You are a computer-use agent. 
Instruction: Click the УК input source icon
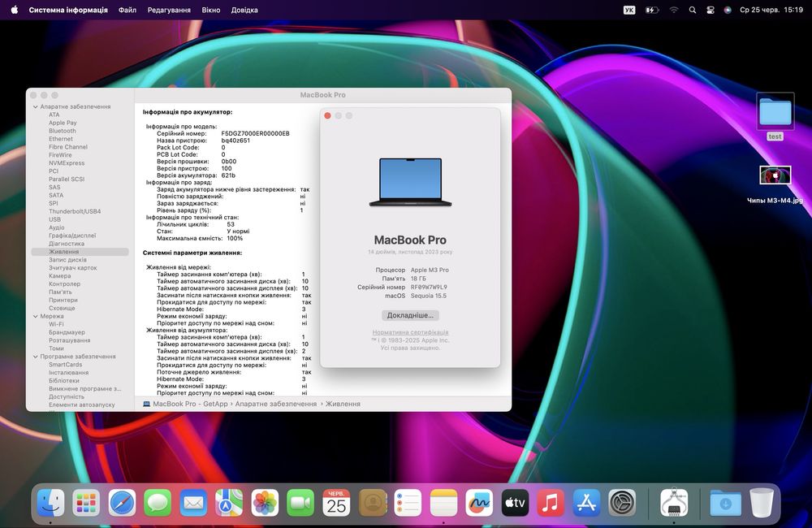point(629,10)
